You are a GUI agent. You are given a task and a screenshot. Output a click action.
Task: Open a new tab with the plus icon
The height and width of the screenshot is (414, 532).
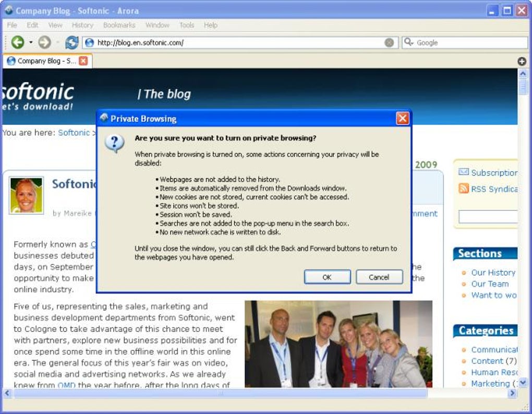pos(522,61)
